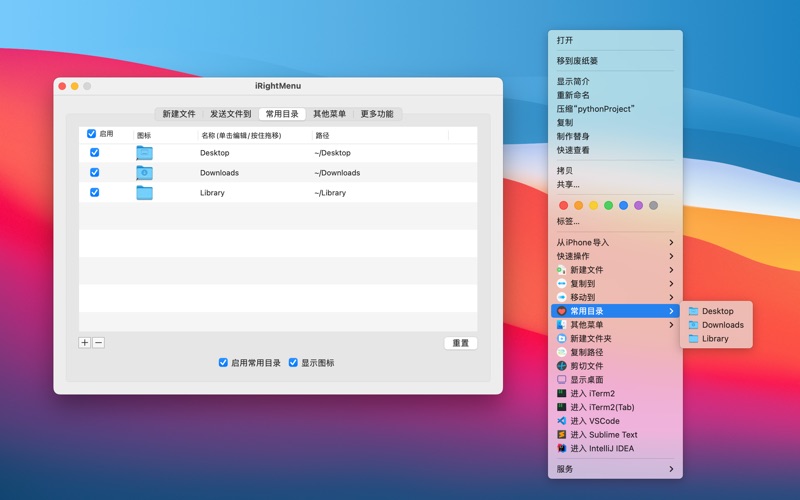Click Library folder icon in submenu
The height and width of the screenshot is (500, 800).
[693, 339]
